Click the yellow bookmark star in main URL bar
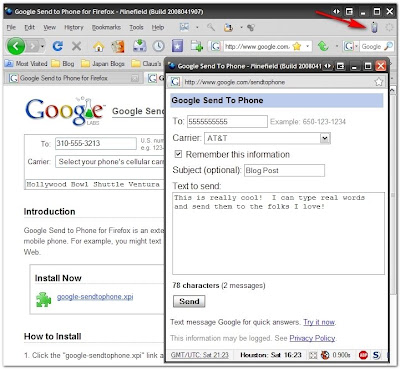This screenshot has width=400, height=369. click(x=297, y=46)
